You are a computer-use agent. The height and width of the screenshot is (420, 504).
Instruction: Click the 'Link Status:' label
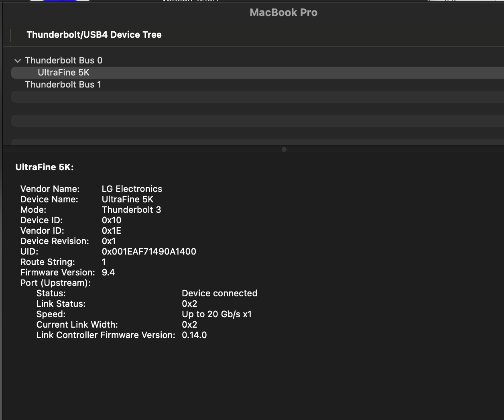pos(61,304)
